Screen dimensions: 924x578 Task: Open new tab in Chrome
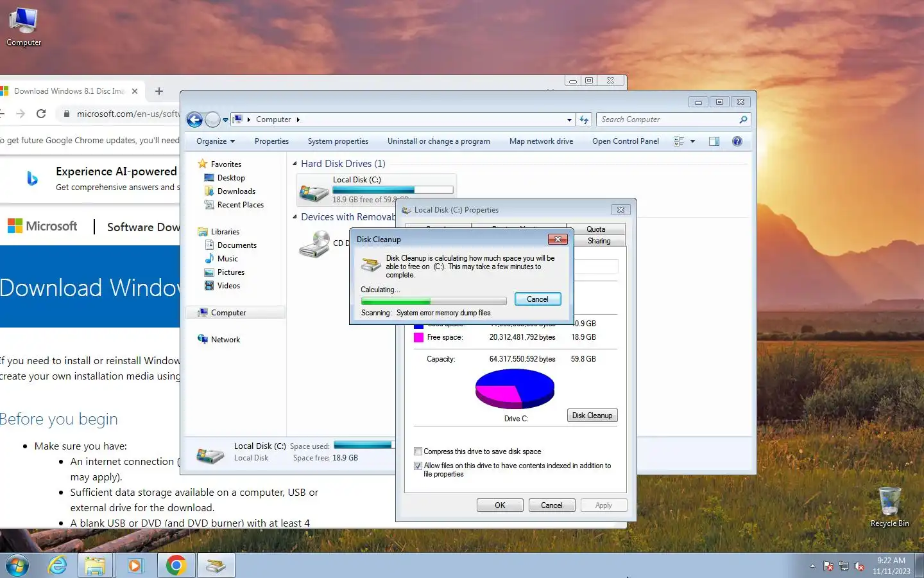(159, 91)
